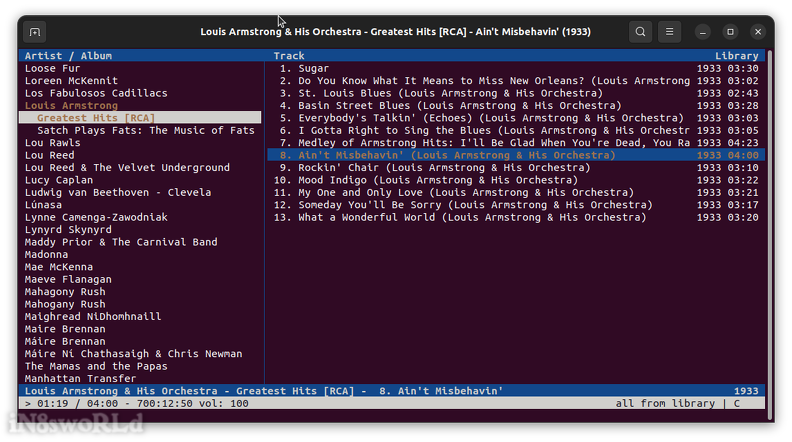The height and width of the screenshot is (442, 792).
Task: Select Maddy Prior & The Carnival Band
Action: [x=121, y=242]
